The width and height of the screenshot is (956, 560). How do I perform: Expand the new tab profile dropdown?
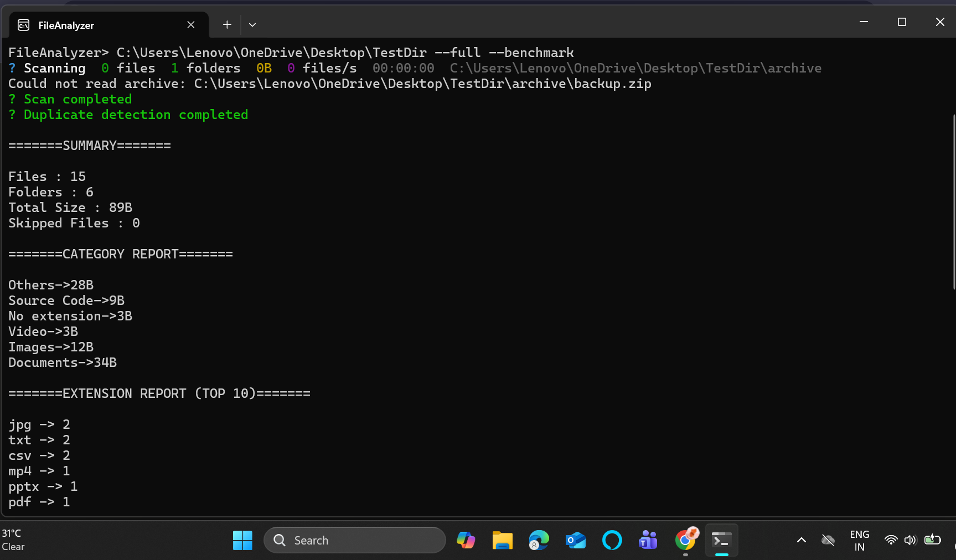click(x=252, y=25)
